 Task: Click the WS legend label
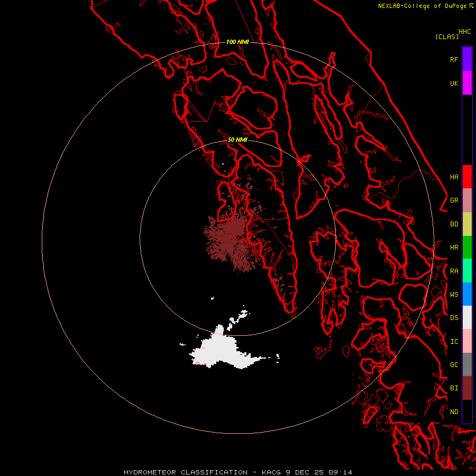coord(454,295)
